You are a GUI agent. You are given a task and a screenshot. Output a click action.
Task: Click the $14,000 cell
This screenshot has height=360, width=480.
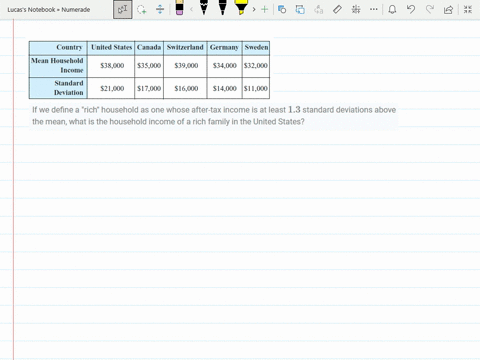(224, 88)
